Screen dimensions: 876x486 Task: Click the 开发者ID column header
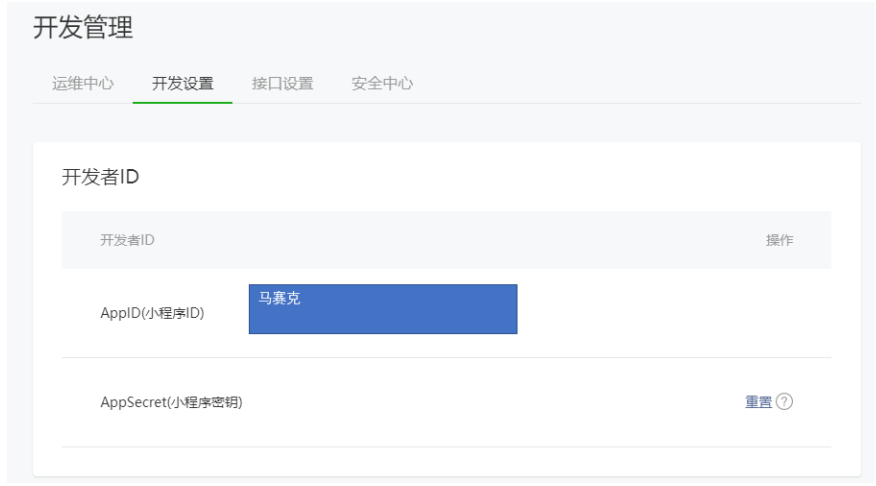(127, 240)
